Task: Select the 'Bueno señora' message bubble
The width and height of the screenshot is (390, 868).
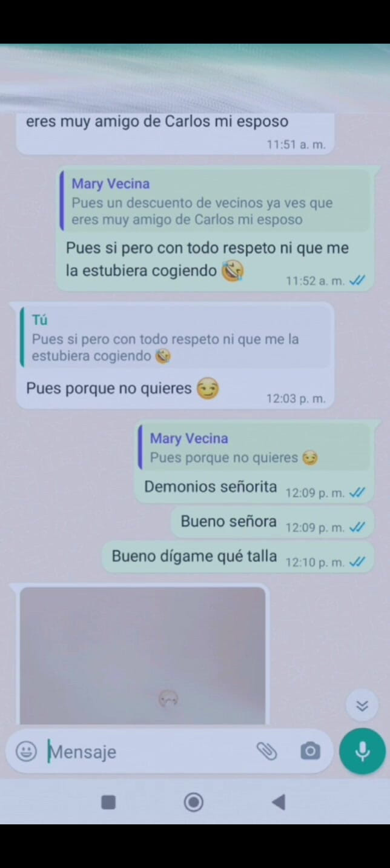Action: tap(272, 522)
